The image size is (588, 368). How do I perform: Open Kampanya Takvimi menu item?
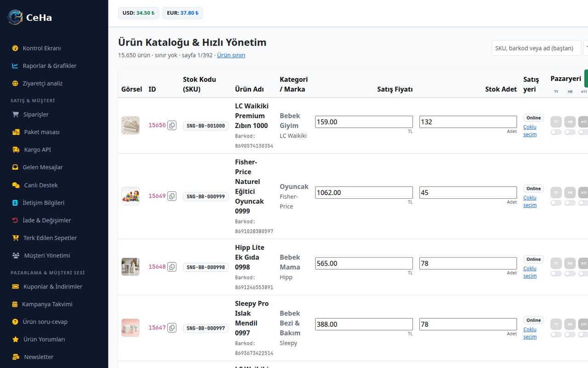point(54,304)
